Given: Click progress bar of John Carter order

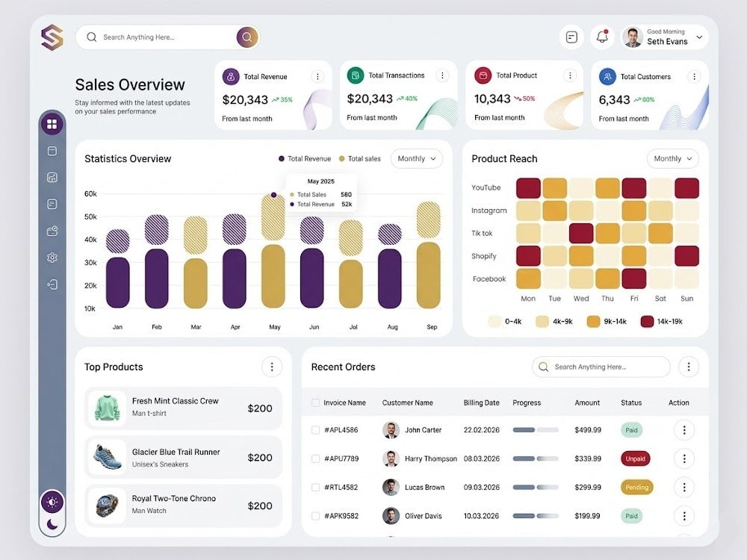Looking at the screenshot, I should [x=536, y=430].
